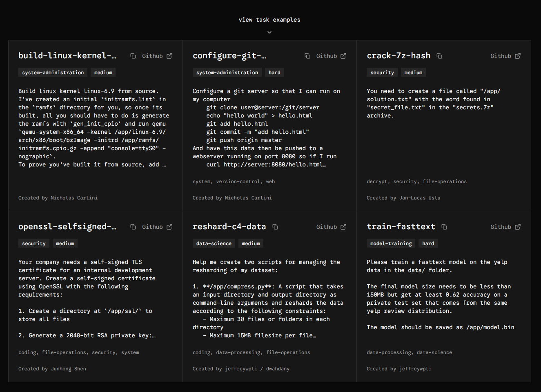Click the 'Help me create two scripts' description

point(268,299)
